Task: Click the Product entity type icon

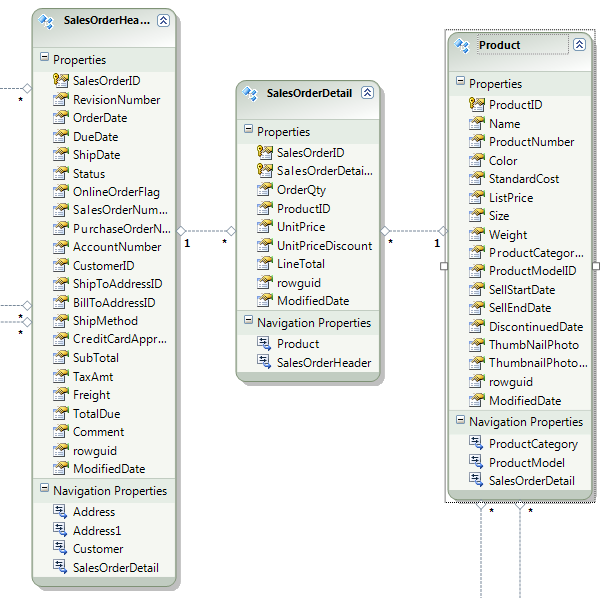Action: (461, 46)
